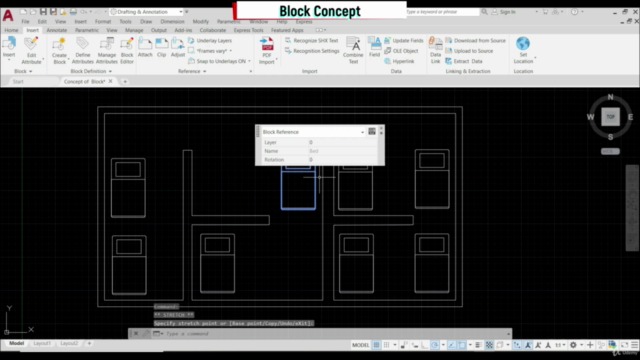Launch the Create Block tool
The image size is (640, 360).
tap(59, 51)
